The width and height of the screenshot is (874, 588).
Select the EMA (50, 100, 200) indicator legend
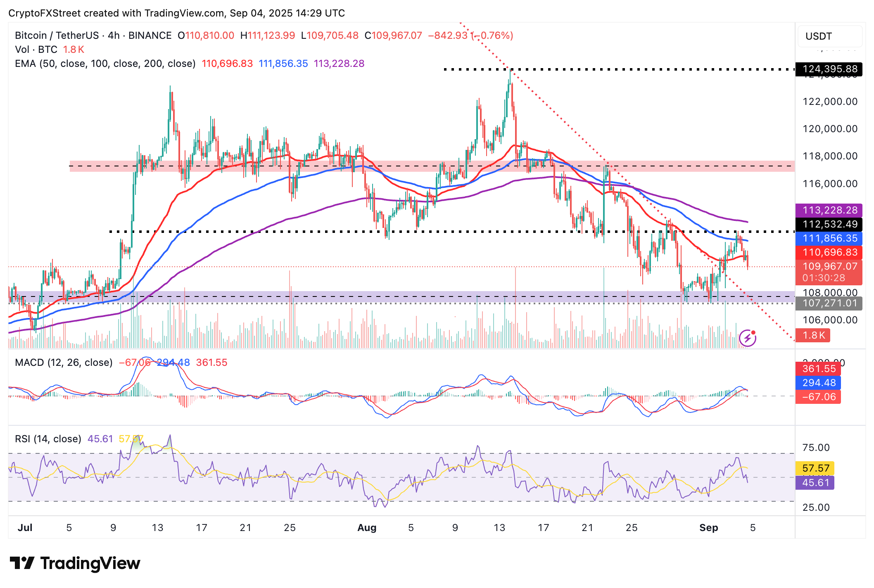[x=105, y=64]
